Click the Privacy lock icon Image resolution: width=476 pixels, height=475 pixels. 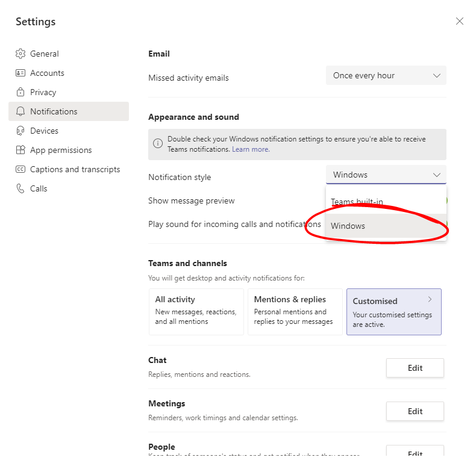[x=20, y=92]
